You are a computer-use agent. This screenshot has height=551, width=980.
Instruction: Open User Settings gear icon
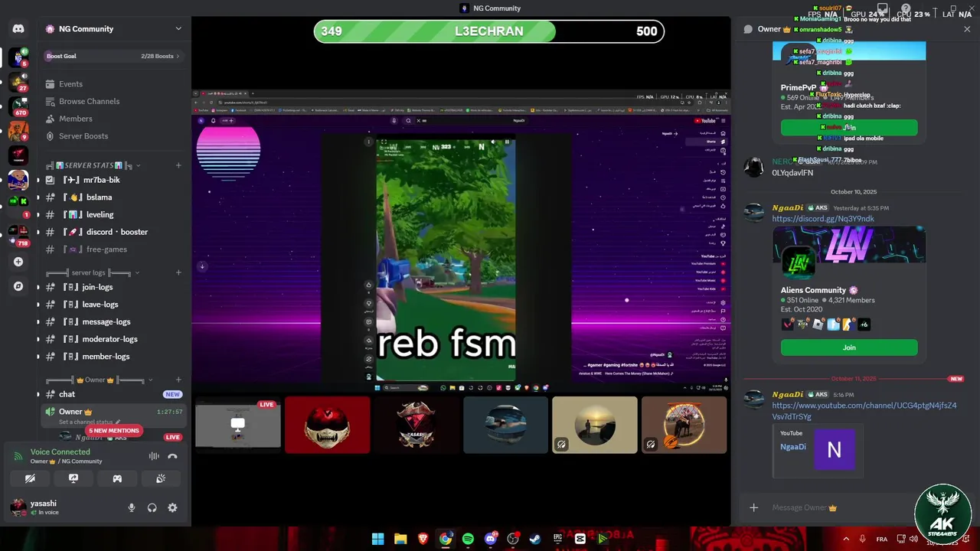172,507
